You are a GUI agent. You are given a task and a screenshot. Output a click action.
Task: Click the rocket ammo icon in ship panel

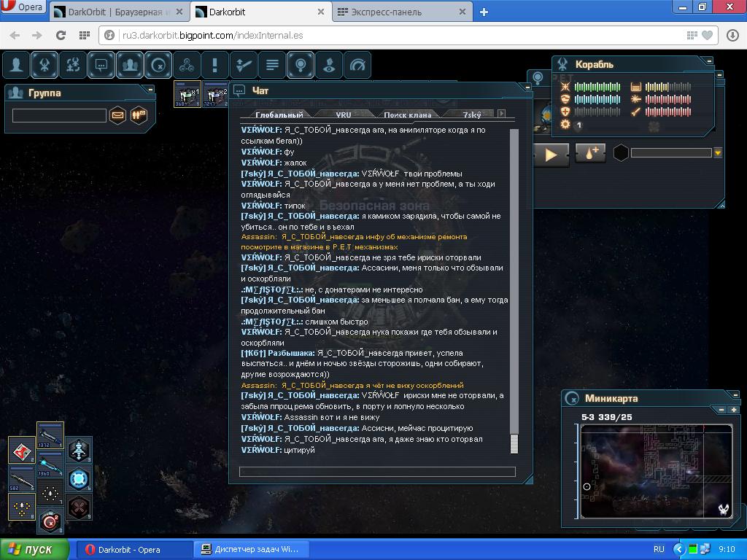(x=635, y=112)
